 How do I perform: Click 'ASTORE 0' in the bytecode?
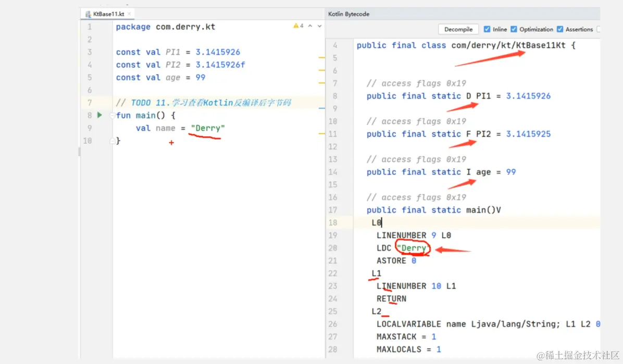click(x=396, y=261)
